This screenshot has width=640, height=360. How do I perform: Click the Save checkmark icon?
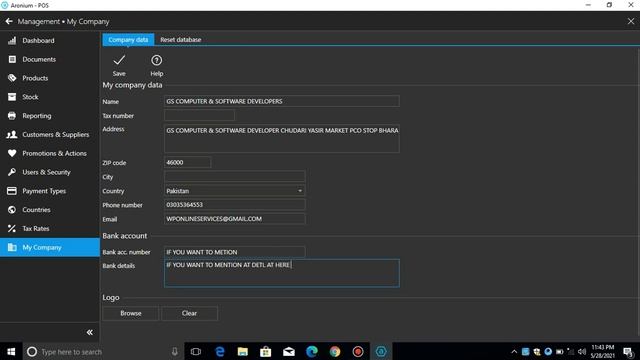[119, 60]
